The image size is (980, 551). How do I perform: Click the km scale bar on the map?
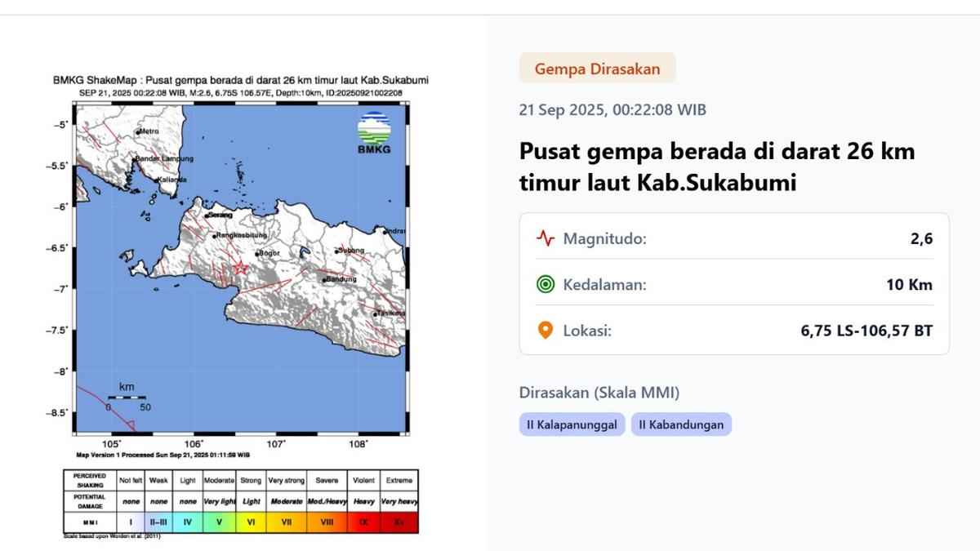pos(127,398)
